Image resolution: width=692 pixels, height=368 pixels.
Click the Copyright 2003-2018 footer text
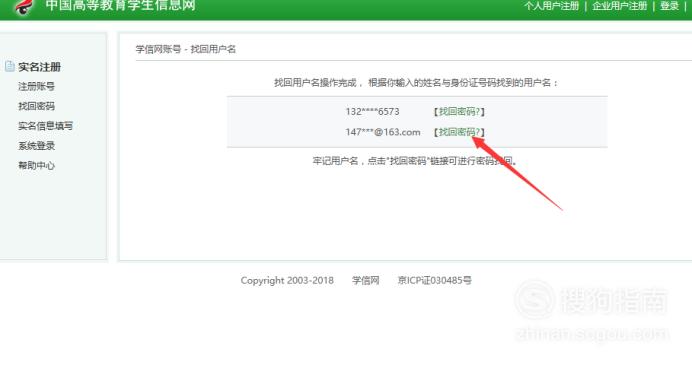tap(287, 280)
